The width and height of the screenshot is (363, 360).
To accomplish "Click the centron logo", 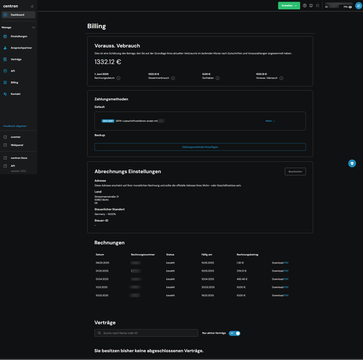I will point(11,6).
